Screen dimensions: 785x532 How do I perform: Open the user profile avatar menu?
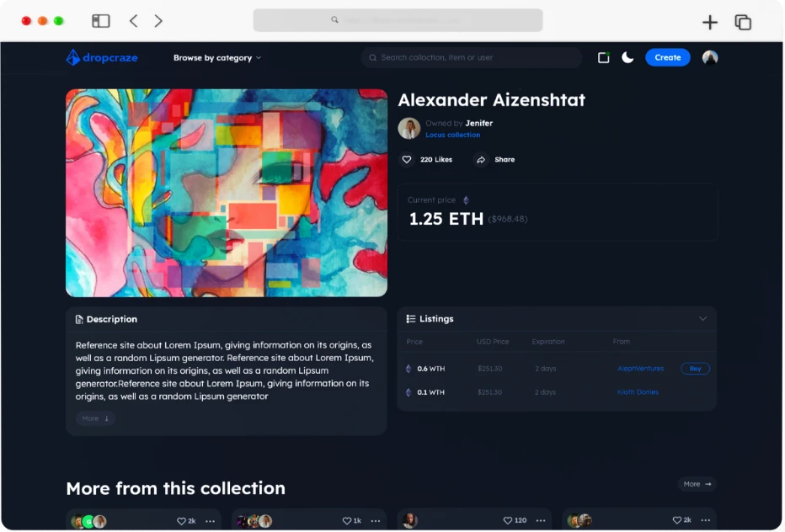pos(710,57)
